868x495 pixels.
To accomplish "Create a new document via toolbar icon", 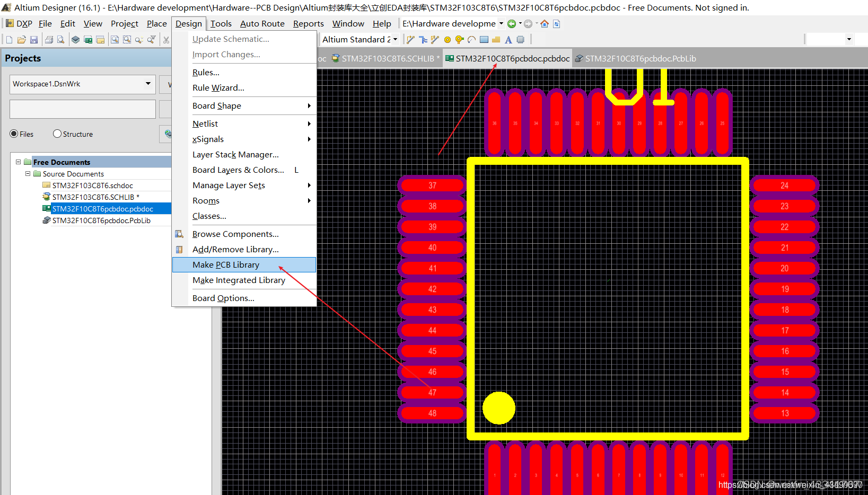I will tap(9, 40).
